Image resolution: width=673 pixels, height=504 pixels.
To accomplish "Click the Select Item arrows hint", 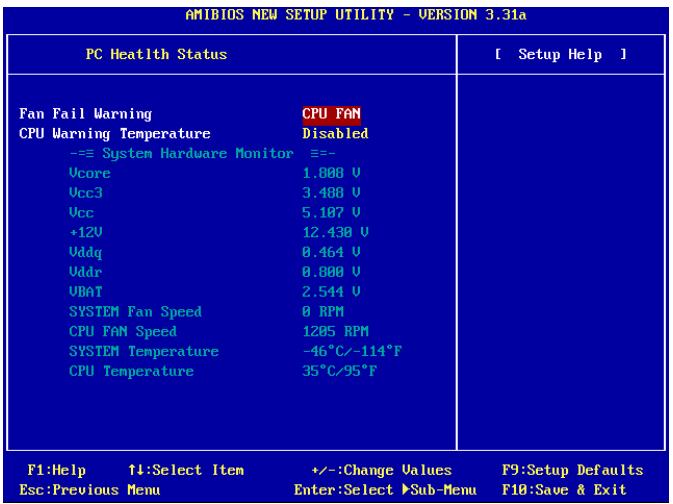I will 186,470.
